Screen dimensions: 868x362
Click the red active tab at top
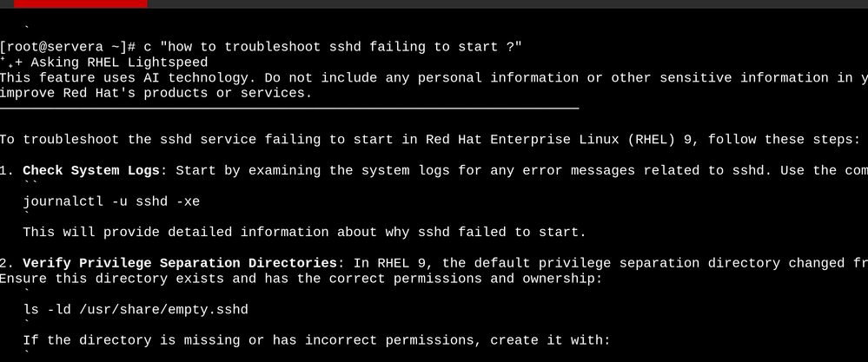pyautogui.click(x=74, y=3)
